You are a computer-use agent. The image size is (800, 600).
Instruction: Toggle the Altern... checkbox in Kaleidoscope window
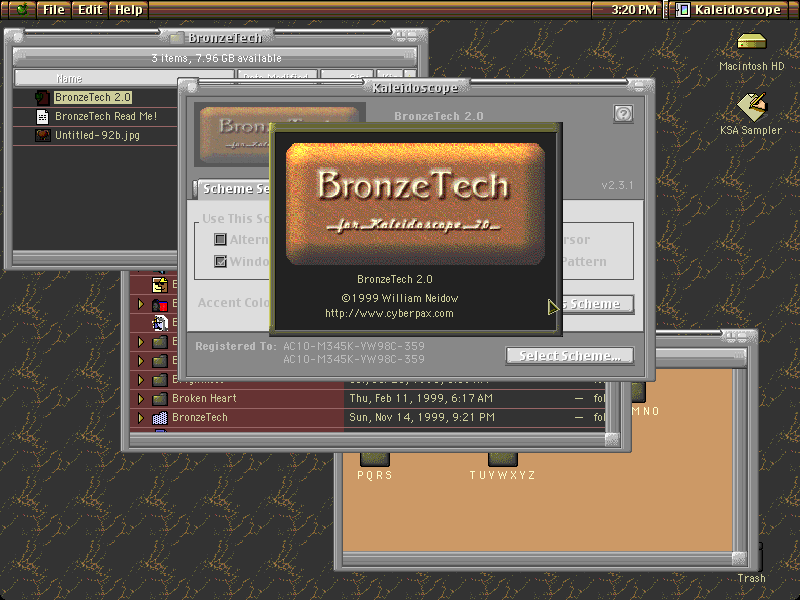(220, 239)
